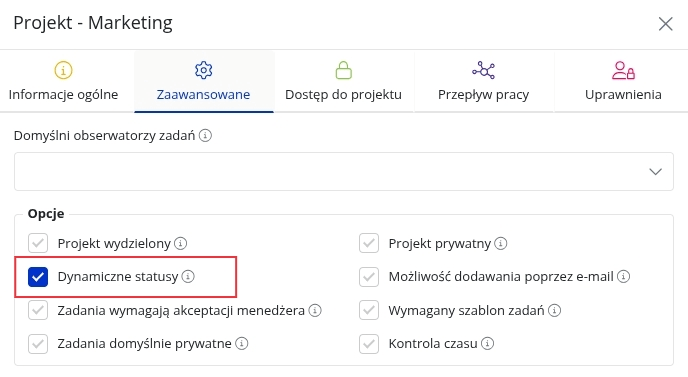The width and height of the screenshot is (688, 377).
Task: Click info icon next to Projekt wydzielony
Action: (x=180, y=243)
